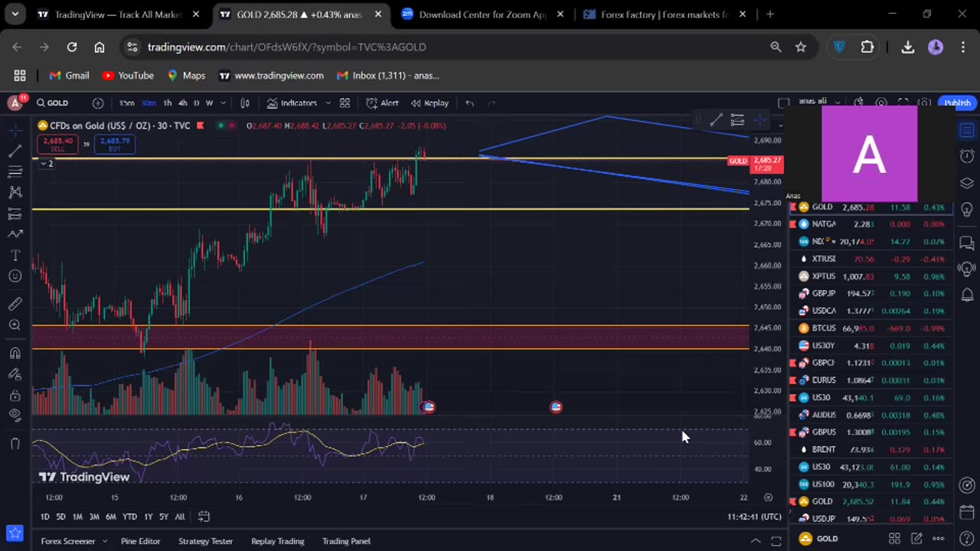Open the Strategy Tester tab

pyautogui.click(x=205, y=541)
